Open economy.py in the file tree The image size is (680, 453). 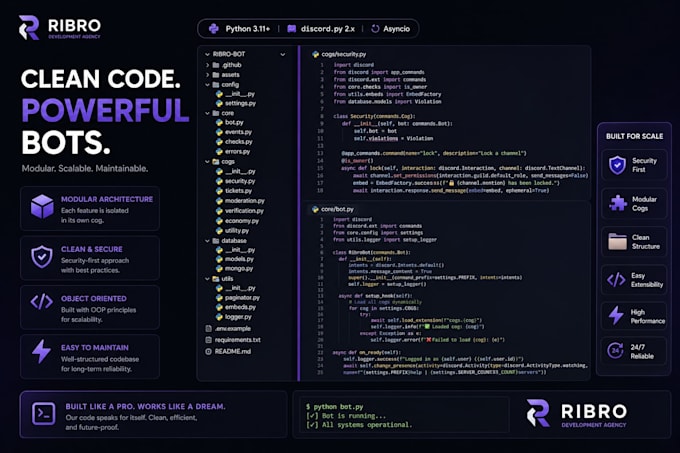click(242, 221)
